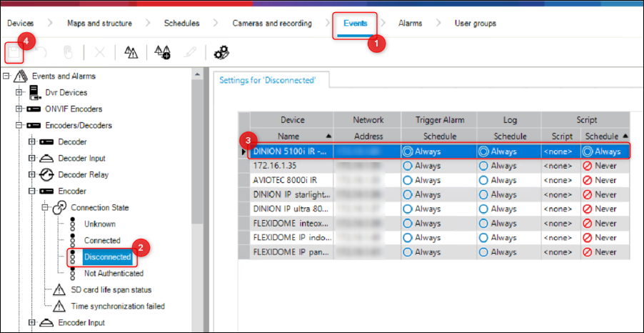
Task: Click the Dvr Devices icon in tree
Action: [x=34, y=92]
